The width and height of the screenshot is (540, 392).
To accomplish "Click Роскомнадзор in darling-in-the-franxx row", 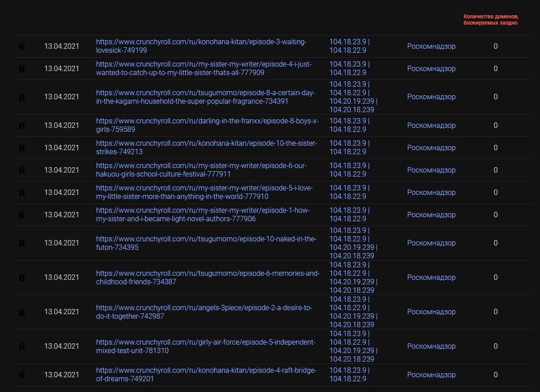I will [x=431, y=125].
